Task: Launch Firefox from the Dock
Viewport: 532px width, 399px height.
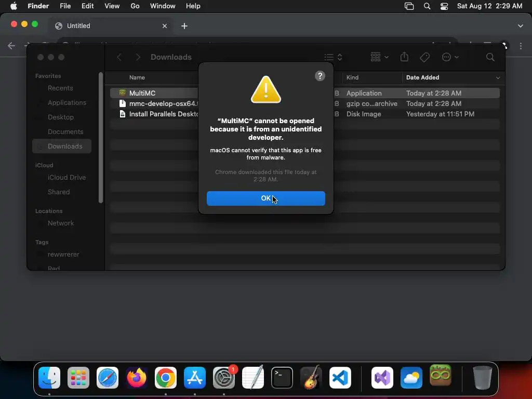Action: click(x=137, y=378)
